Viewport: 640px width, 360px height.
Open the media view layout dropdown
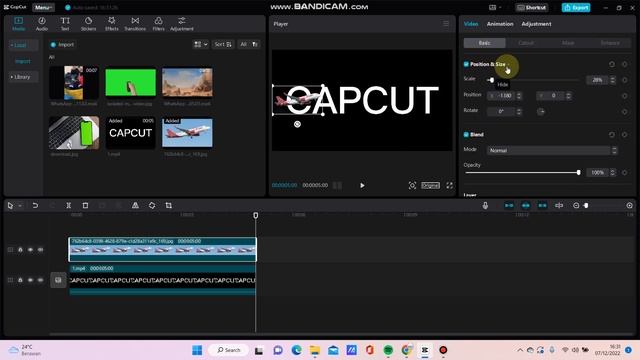point(200,44)
